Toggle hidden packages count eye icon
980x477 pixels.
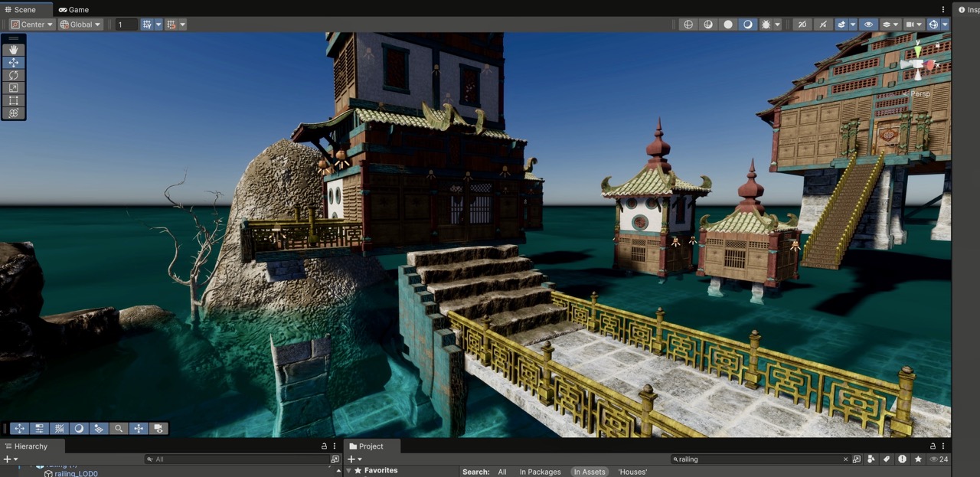pyautogui.click(x=938, y=459)
